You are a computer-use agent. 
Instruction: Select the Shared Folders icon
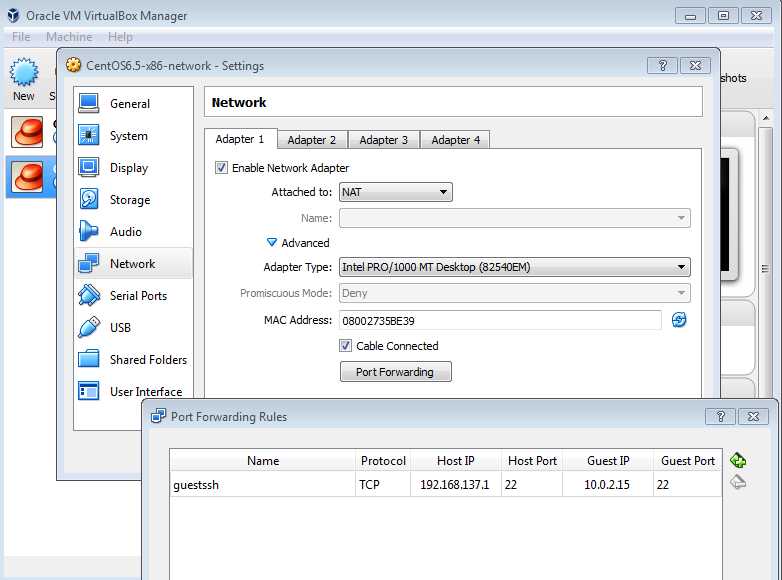pos(89,359)
